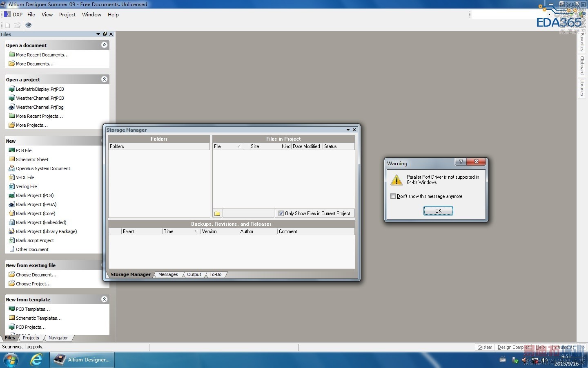This screenshot has height=368, width=588.
Task: Click the new document toolbar icon
Action: 7,25
